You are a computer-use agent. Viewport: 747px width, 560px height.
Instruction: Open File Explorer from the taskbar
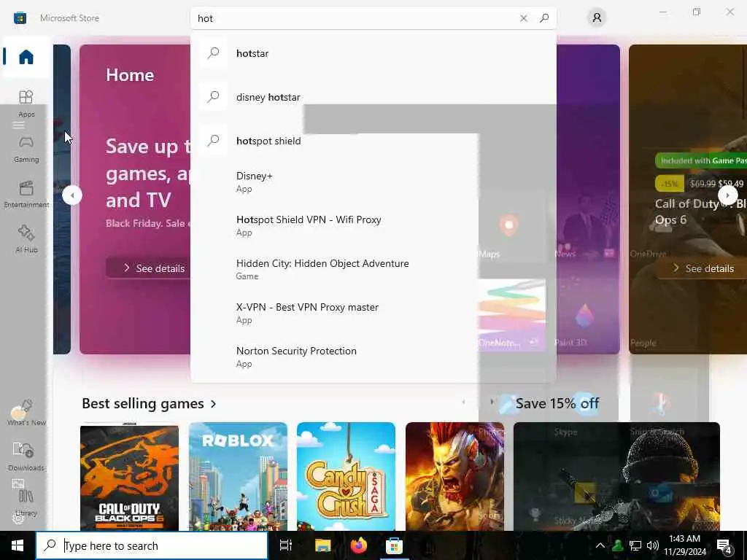tap(322, 545)
